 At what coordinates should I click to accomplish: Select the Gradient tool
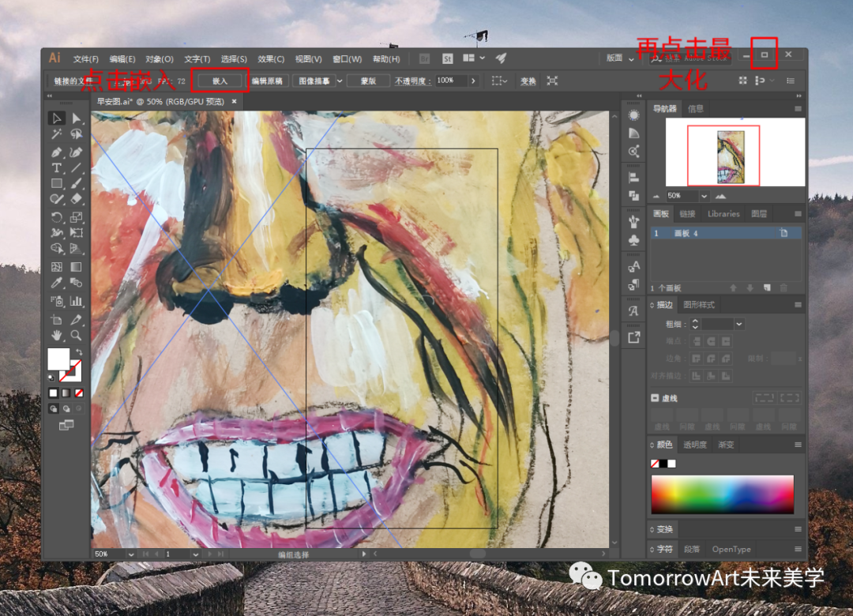(x=76, y=267)
